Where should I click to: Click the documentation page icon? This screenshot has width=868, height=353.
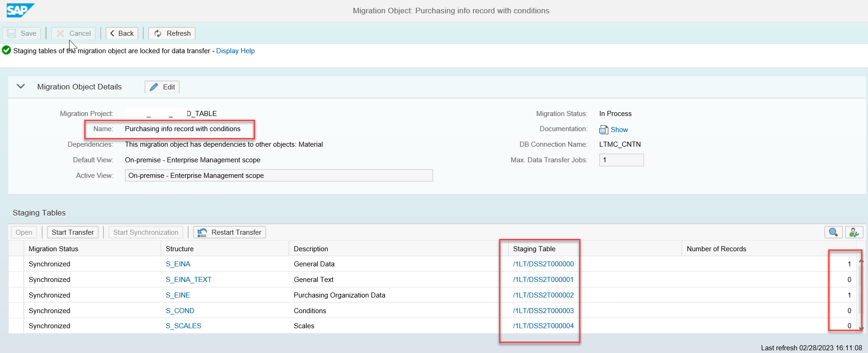click(603, 130)
